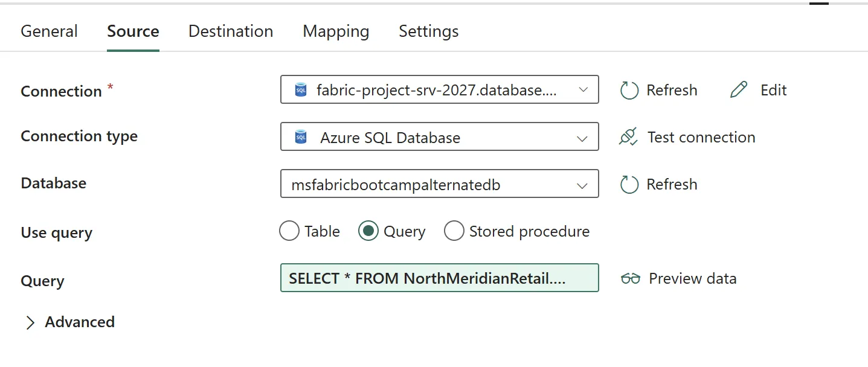868x367 pixels.
Task: Click the SQL icon in Connection field
Action: 301,90
